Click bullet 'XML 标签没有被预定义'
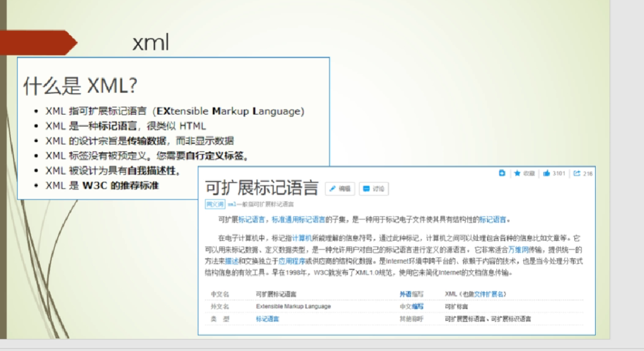The width and height of the screenshot is (644, 351). 147,156
